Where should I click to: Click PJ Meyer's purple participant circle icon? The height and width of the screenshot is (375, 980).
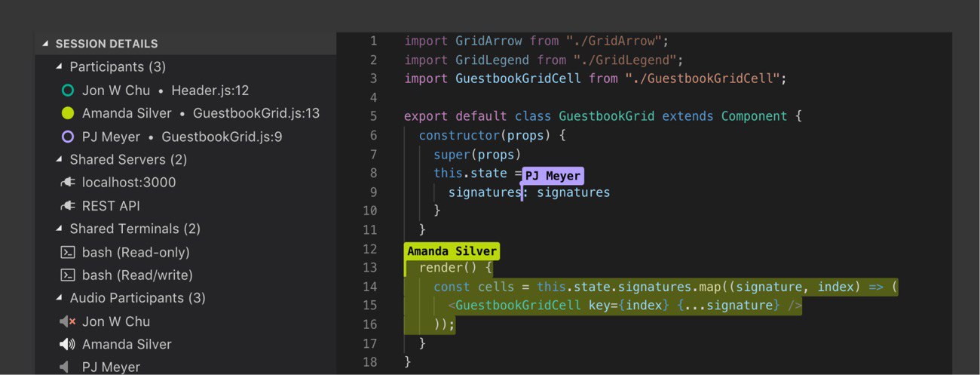click(68, 137)
